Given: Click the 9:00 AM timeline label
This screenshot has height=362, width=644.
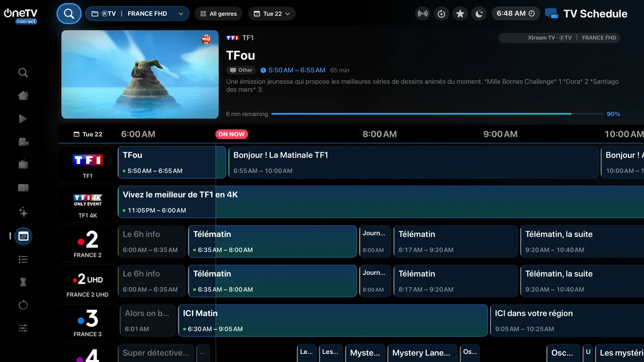Looking at the screenshot, I should [x=501, y=134].
